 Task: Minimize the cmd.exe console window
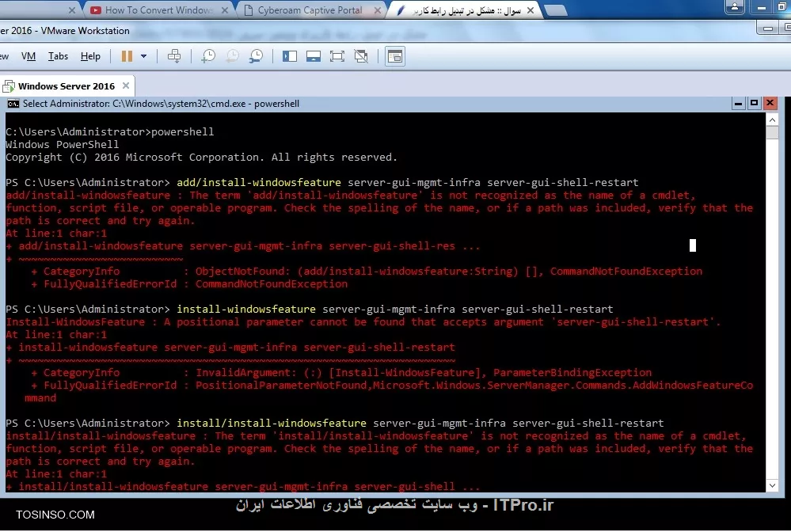[x=739, y=104]
